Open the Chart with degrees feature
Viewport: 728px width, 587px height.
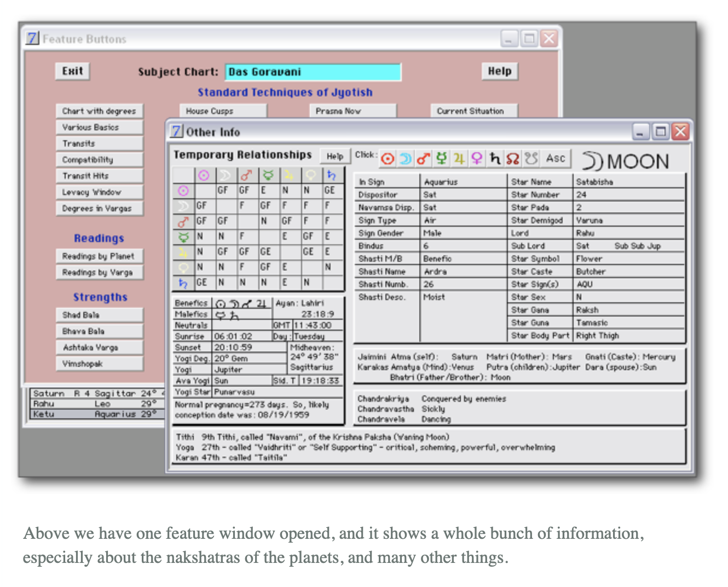click(x=99, y=111)
